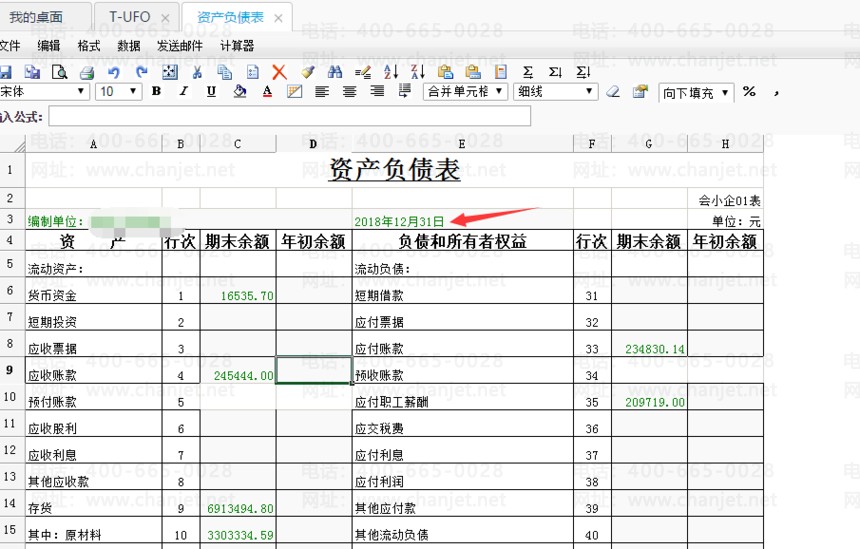The width and height of the screenshot is (860, 549).
Task: Click the cell borders grid icon
Action: click(x=295, y=92)
